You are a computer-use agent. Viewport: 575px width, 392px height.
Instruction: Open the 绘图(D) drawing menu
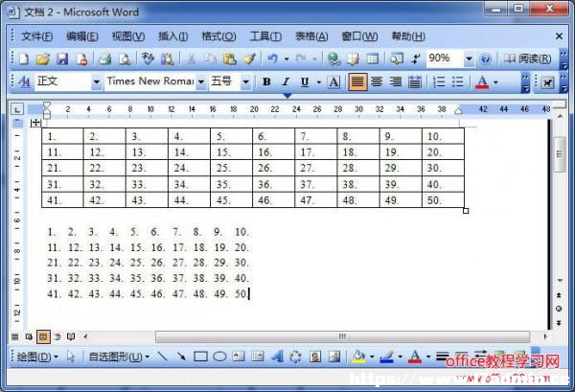37,357
